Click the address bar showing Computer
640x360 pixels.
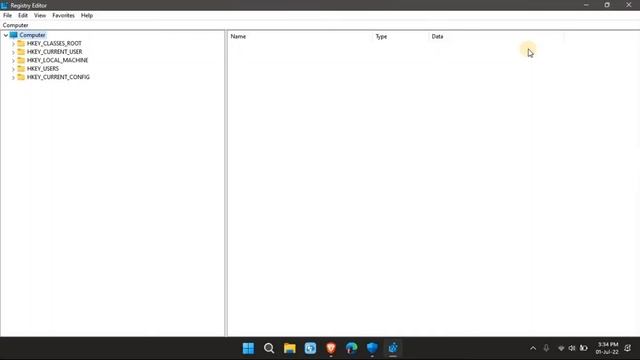(x=320, y=25)
